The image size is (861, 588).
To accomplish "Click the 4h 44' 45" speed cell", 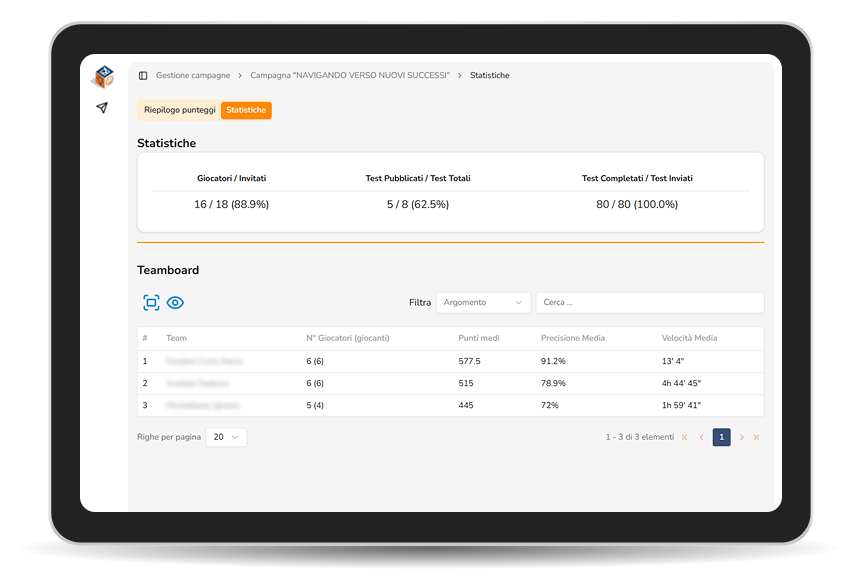I will point(681,383).
